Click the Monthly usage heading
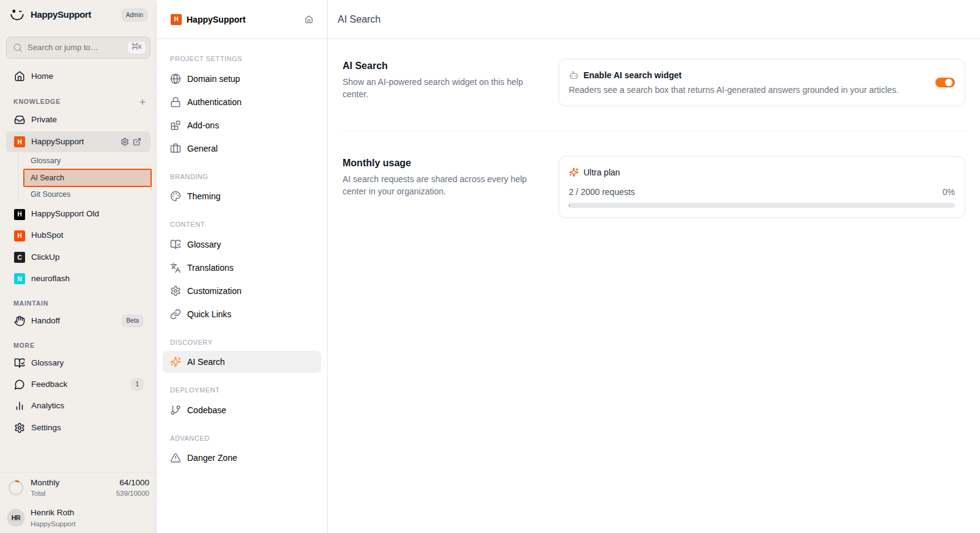The image size is (980, 533). (x=377, y=163)
